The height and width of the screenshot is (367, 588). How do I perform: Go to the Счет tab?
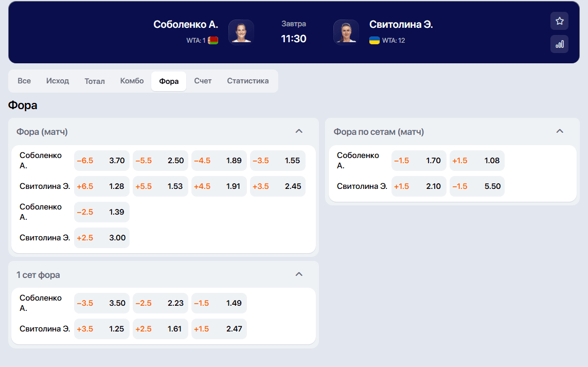pyautogui.click(x=203, y=81)
